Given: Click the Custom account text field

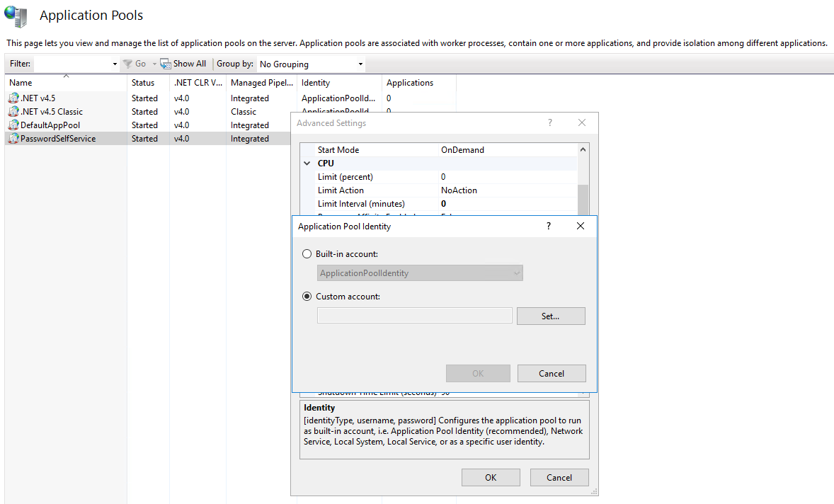Looking at the screenshot, I should coord(414,316).
